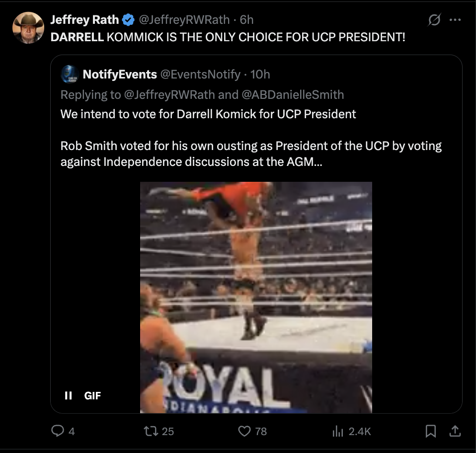Click the NotifyEvents profile avatar
476x453 pixels.
point(69,75)
